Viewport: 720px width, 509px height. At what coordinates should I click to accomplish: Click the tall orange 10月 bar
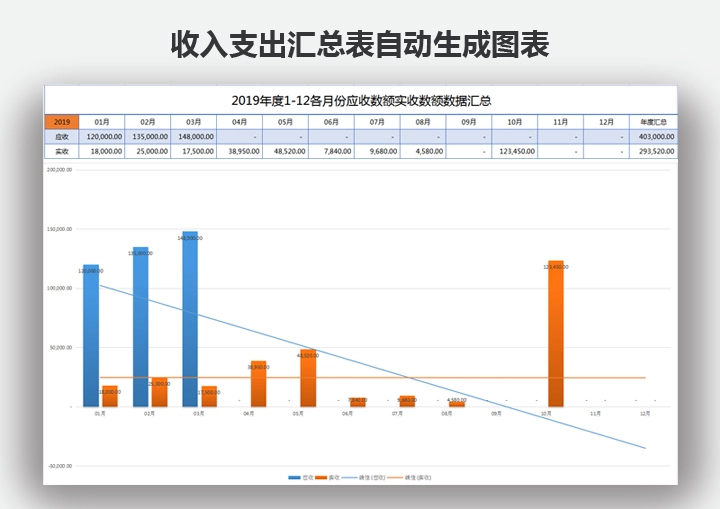(x=556, y=335)
